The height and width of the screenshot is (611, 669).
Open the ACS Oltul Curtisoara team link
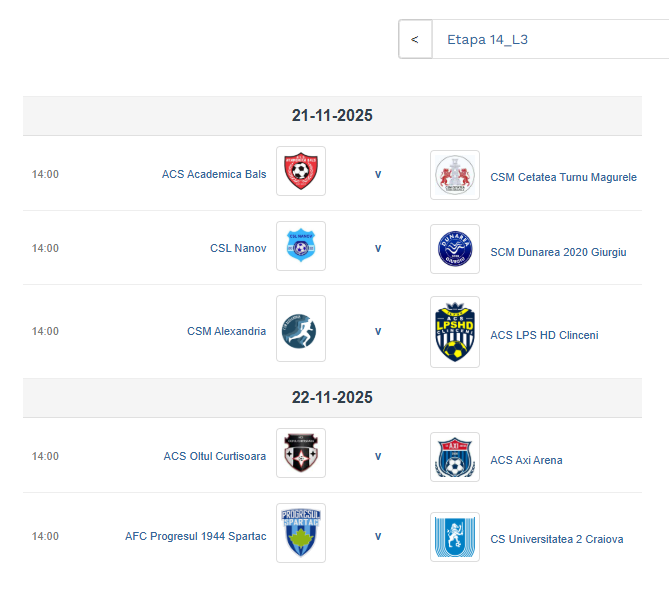pos(215,456)
